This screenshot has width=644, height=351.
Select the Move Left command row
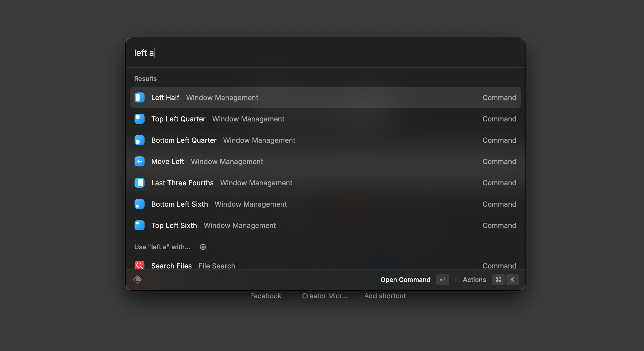tap(325, 161)
